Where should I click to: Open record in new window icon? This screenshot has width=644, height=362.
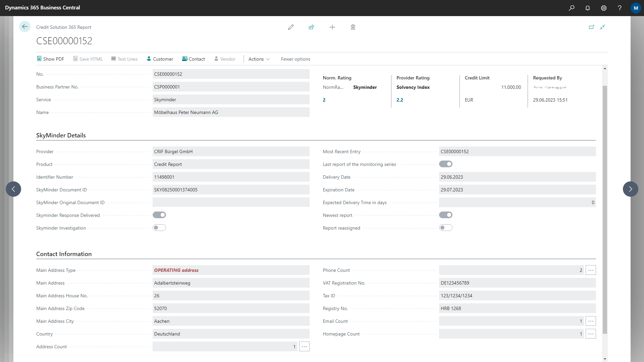591,27
